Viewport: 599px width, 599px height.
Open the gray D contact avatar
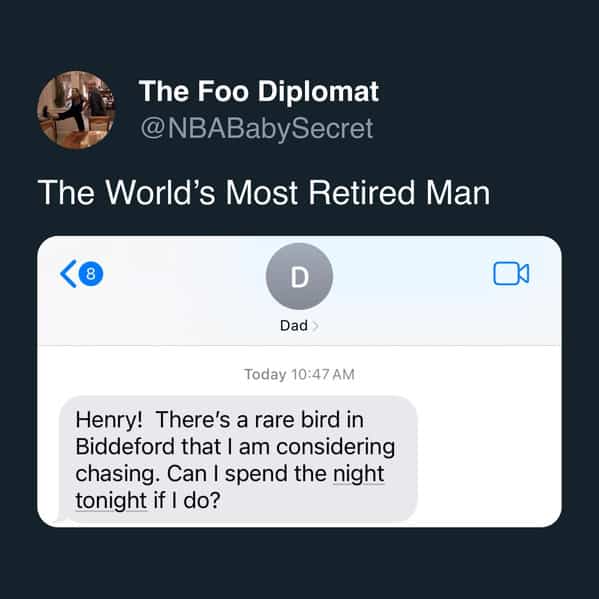pos(299,276)
